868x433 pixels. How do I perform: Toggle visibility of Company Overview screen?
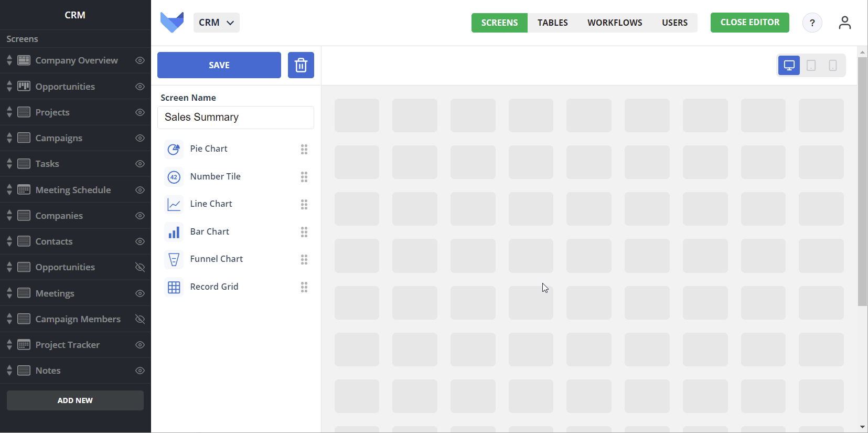click(x=140, y=60)
